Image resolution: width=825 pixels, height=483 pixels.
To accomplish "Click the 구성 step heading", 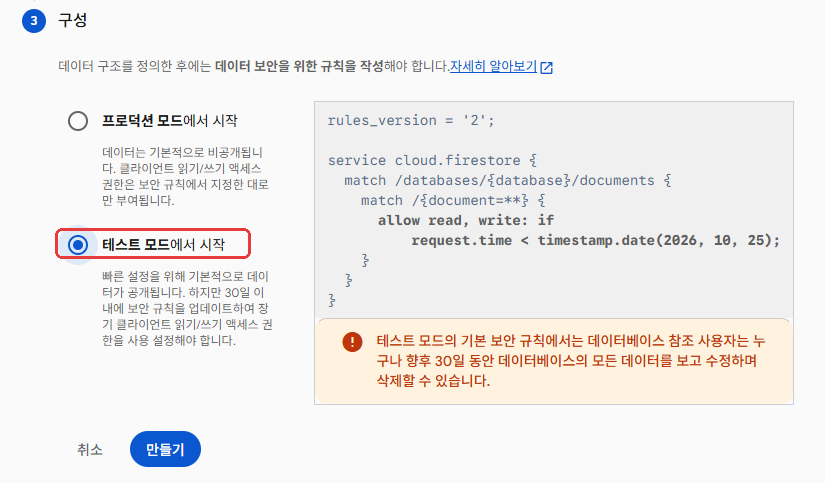I will (73, 20).
